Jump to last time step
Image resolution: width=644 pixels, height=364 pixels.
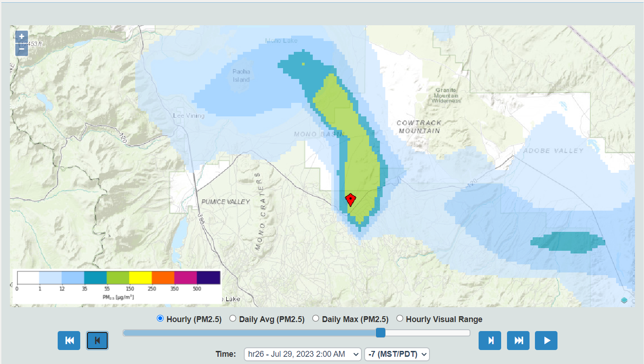(x=518, y=341)
